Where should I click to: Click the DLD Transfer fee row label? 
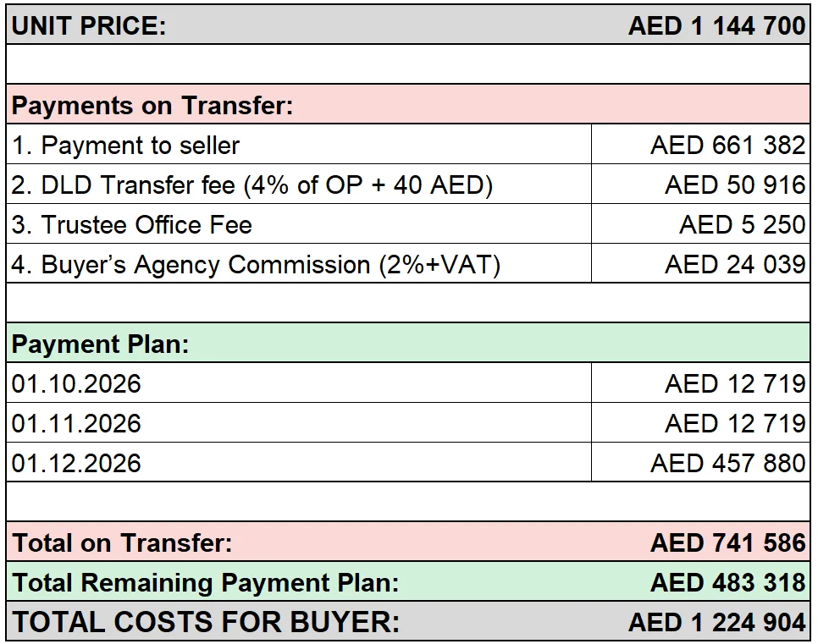pos(252,184)
